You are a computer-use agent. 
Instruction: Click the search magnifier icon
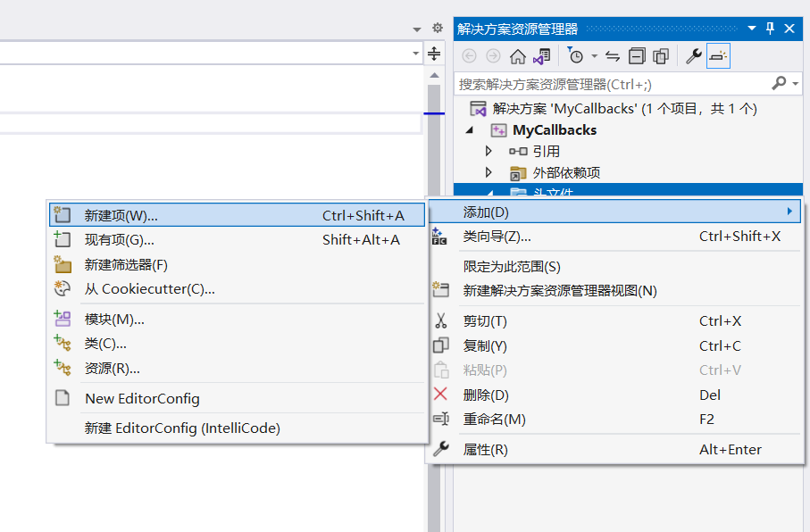779,83
